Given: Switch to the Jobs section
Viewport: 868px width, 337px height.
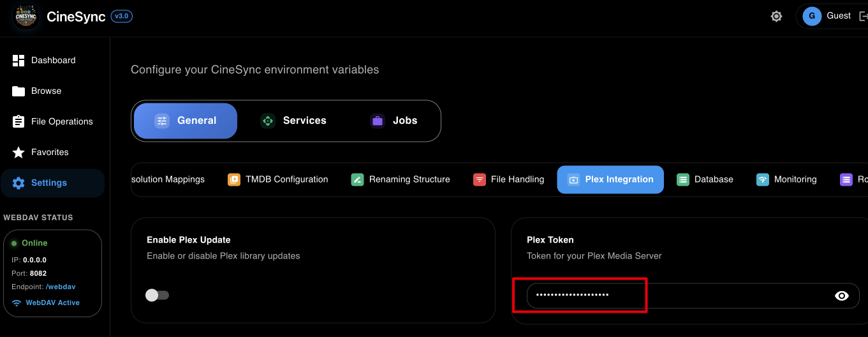Looking at the screenshot, I should pos(394,121).
